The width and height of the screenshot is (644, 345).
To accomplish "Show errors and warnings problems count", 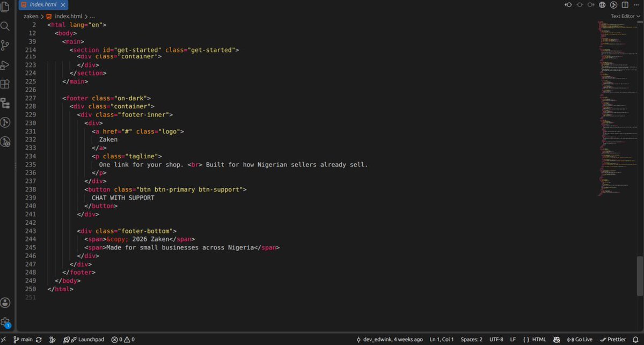I will coord(123,339).
